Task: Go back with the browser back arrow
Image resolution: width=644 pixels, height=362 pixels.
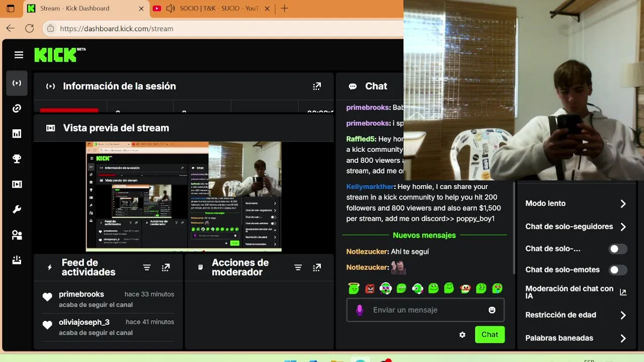Action: click(11, 29)
